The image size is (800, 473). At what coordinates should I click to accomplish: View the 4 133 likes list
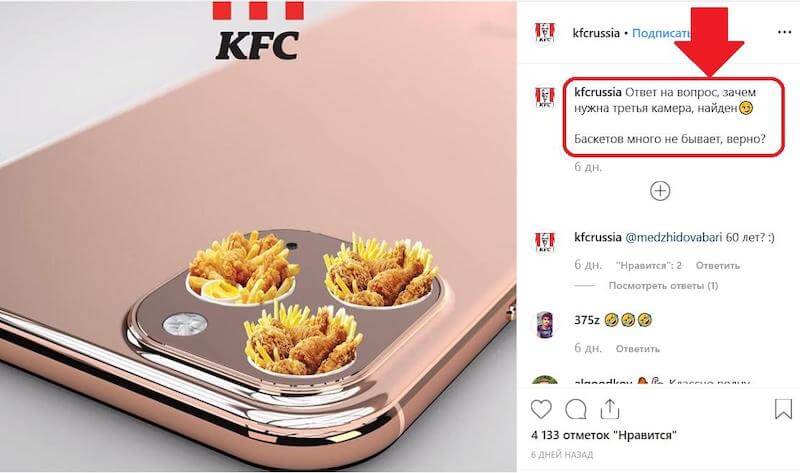(x=604, y=435)
